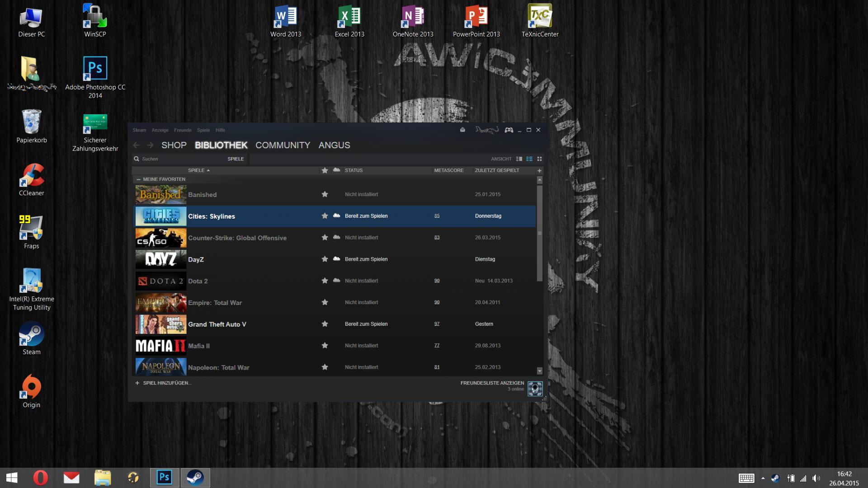868x488 pixels.
Task: Open the Hilfe menu
Action: pyautogui.click(x=220, y=130)
